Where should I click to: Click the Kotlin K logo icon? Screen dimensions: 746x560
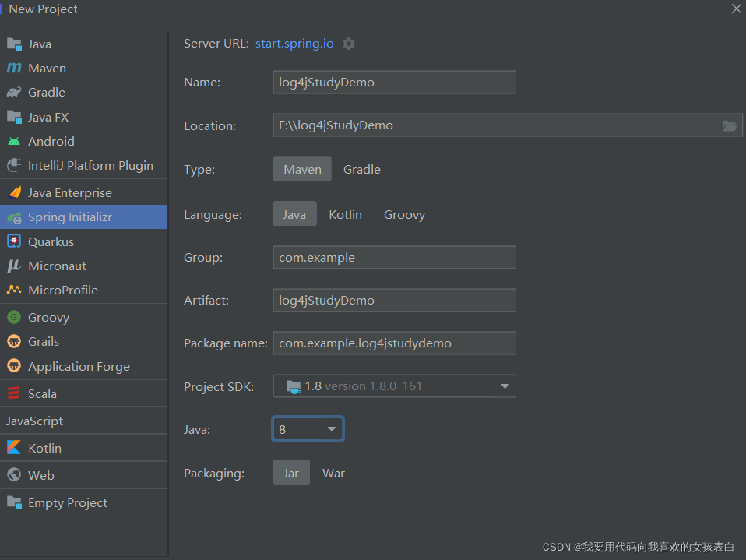point(14,448)
